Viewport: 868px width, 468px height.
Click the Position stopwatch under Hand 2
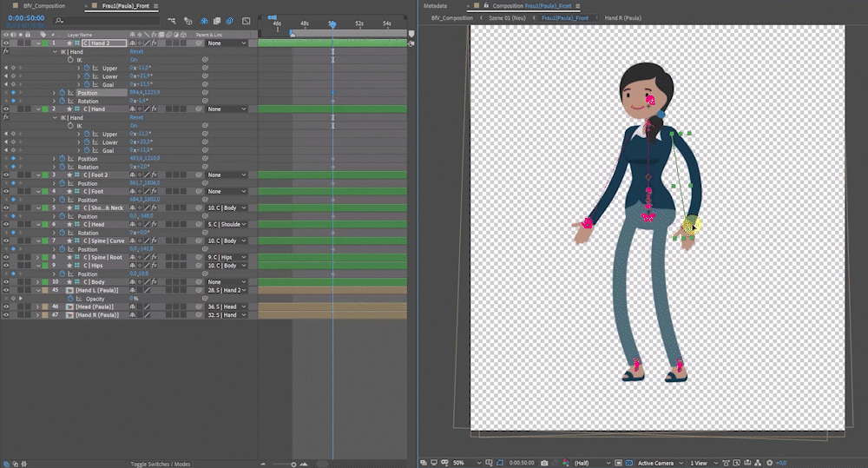click(x=63, y=93)
